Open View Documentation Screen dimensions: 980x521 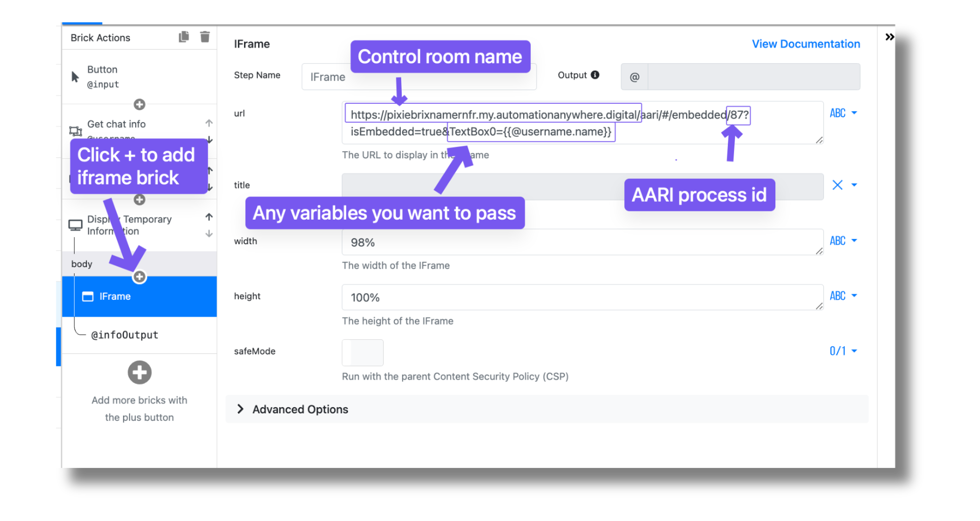[805, 44]
